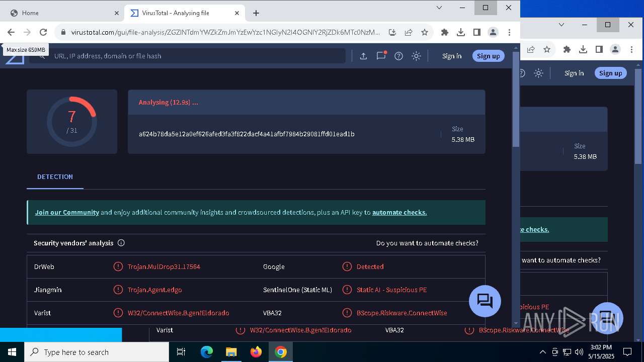Click the VirusTotal upload file icon
Image resolution: width=644 pixels, height=362 pixels.
[x=363, y=56]
